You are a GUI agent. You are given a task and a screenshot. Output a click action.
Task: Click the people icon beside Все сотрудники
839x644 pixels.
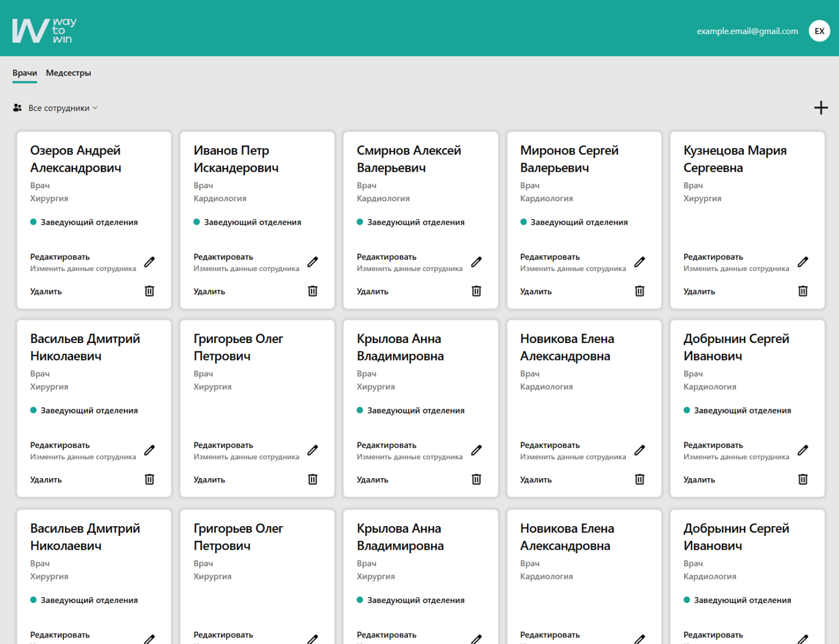pyautogui.click(x=17, y=108)
